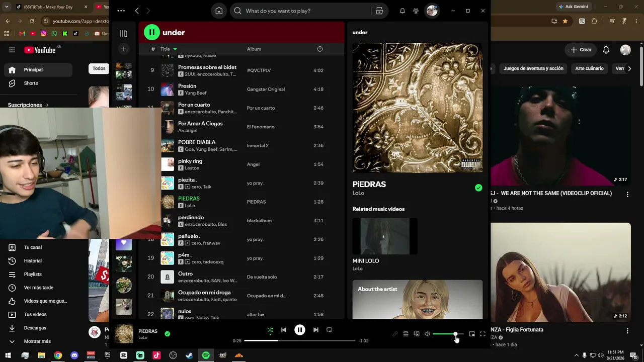Select the track pinky ring
Screen dimensions: 644x362
(x=190, y=161)
